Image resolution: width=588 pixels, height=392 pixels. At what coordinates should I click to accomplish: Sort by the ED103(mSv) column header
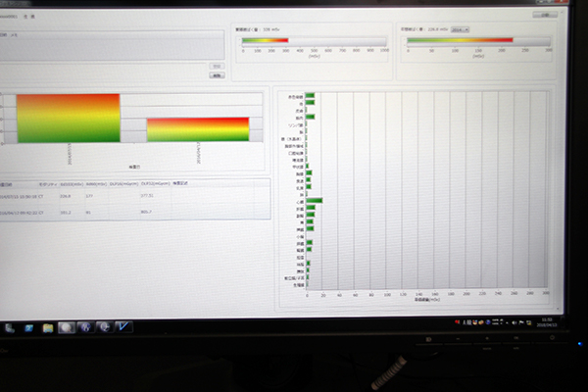point(73,183)
